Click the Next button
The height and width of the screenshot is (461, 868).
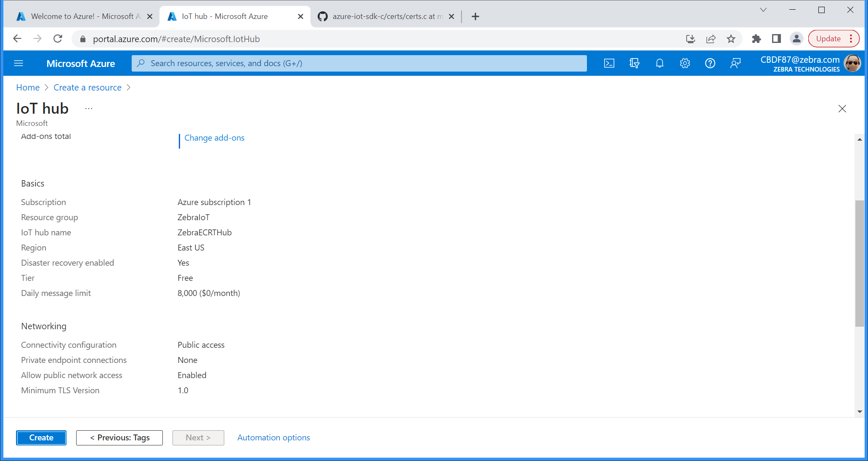coord(198,437)
